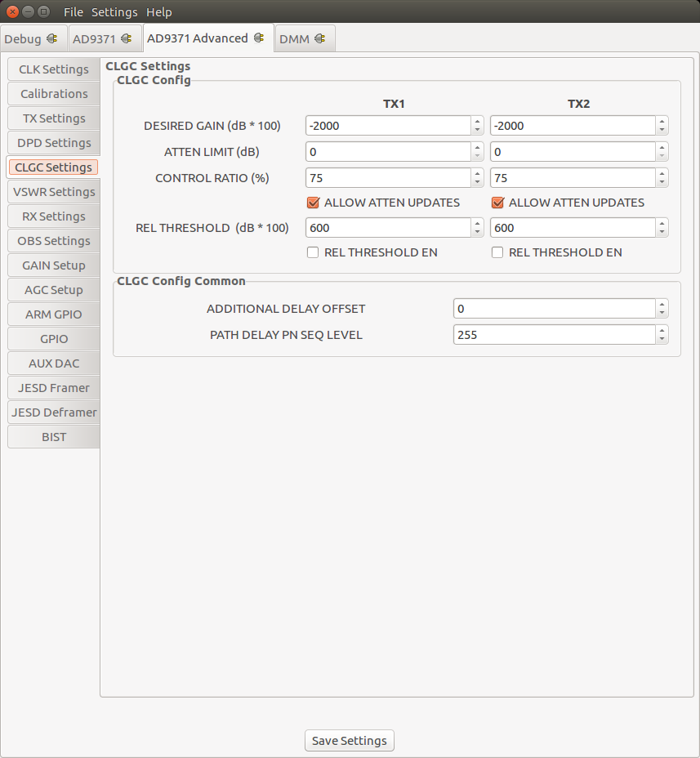
Task: Switch to the Debug tab
Action: click(25, 38)
